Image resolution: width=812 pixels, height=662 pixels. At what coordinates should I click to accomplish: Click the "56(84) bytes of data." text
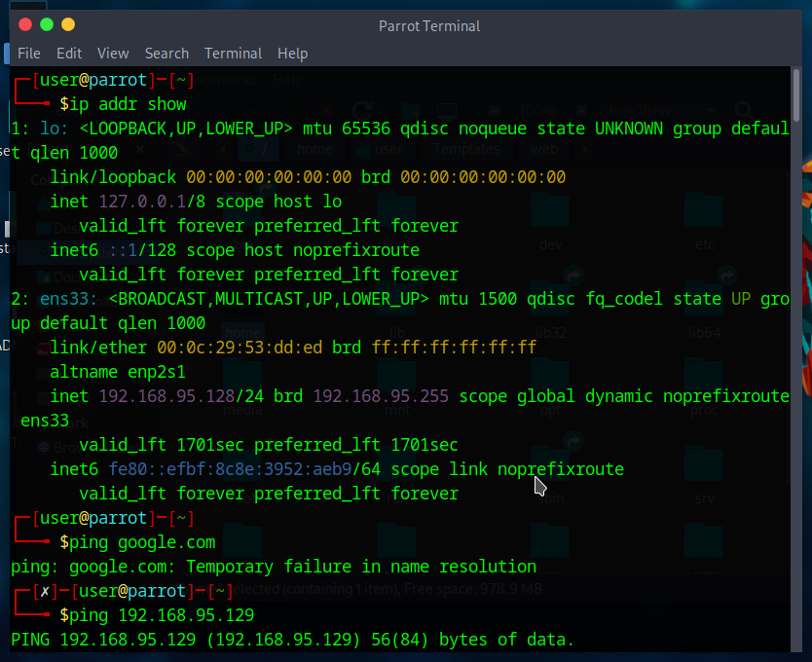coord(473,640)
